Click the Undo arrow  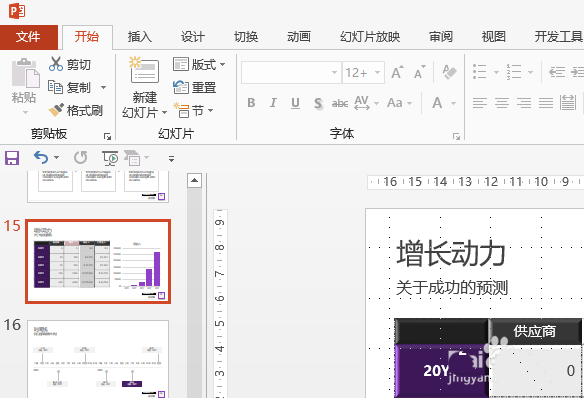point(41,157)
